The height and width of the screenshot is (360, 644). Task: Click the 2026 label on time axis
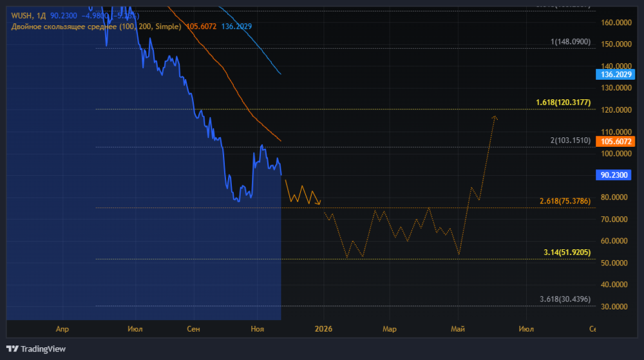(x=323, y=329)
